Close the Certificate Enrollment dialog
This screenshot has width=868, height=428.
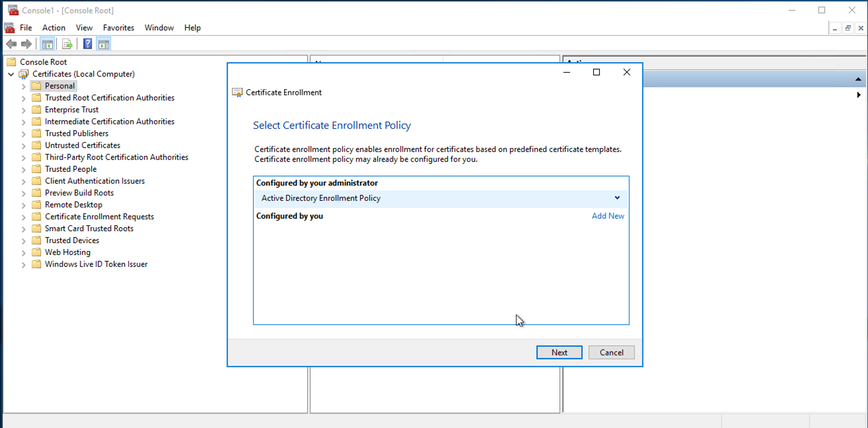627,72
